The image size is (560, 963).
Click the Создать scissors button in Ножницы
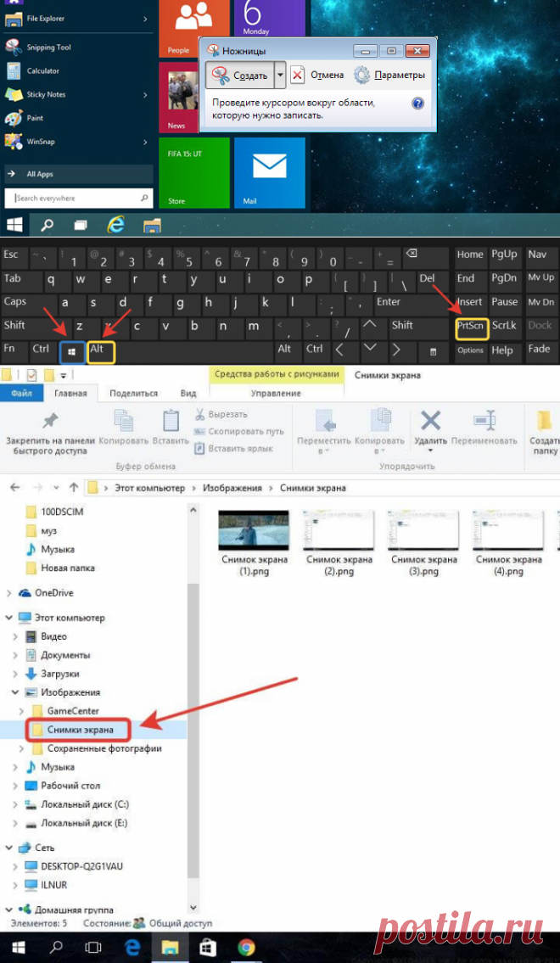pos(238,76)
